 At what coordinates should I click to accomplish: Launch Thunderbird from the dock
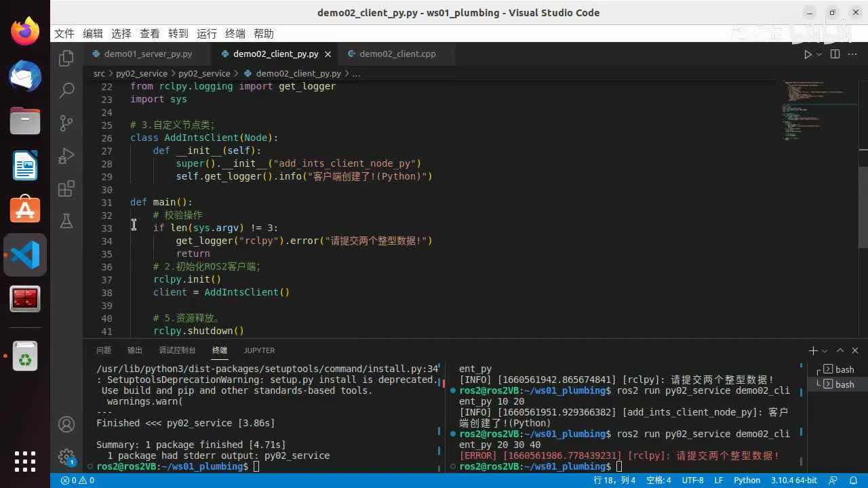pyautogui.click(x=25, y=77)
